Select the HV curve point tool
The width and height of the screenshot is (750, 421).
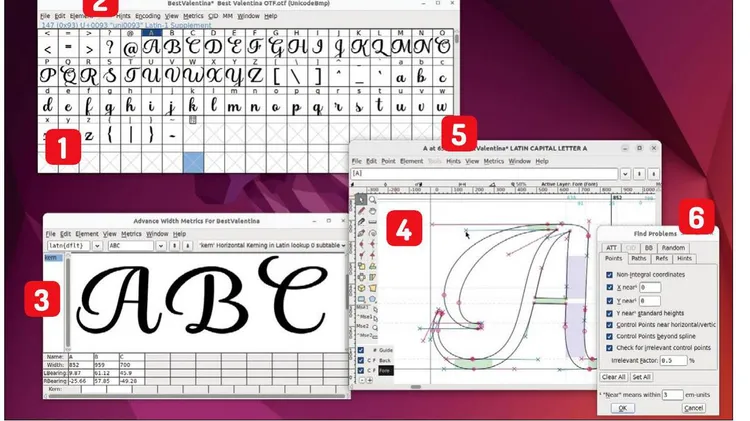pos(372,244)
